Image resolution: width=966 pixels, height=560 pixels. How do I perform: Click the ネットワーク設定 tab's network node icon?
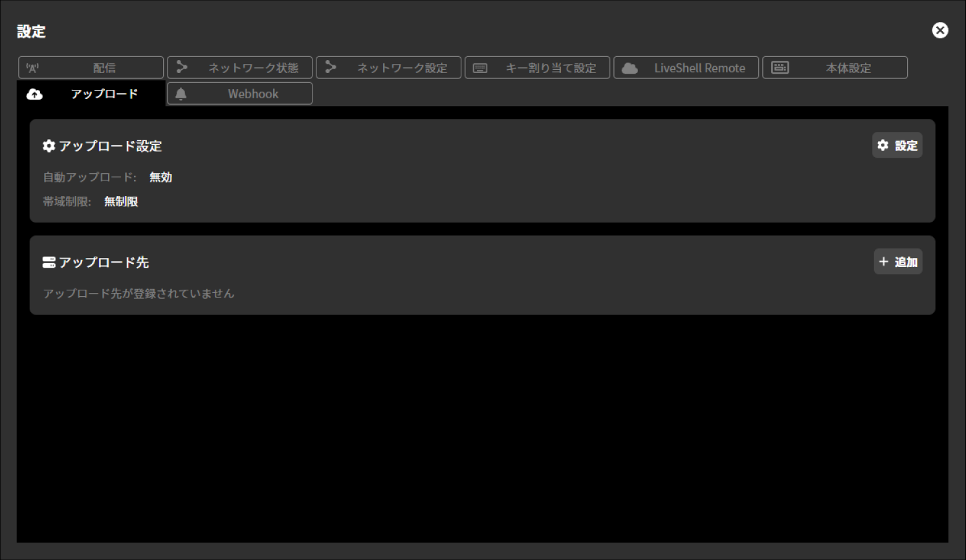point(331,67)
